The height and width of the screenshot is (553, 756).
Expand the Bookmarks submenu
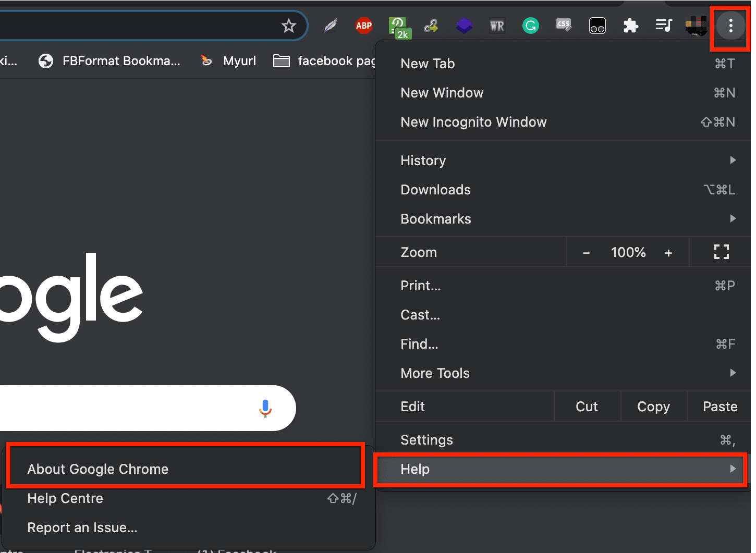pyautogui.click(x=562, y=219)
